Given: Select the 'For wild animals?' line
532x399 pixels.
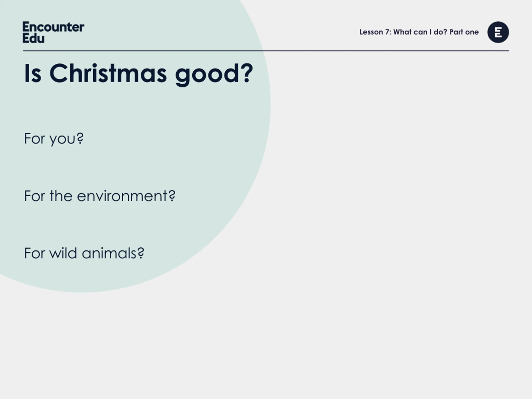Looking at the screenshot, I should click(84, 253).
